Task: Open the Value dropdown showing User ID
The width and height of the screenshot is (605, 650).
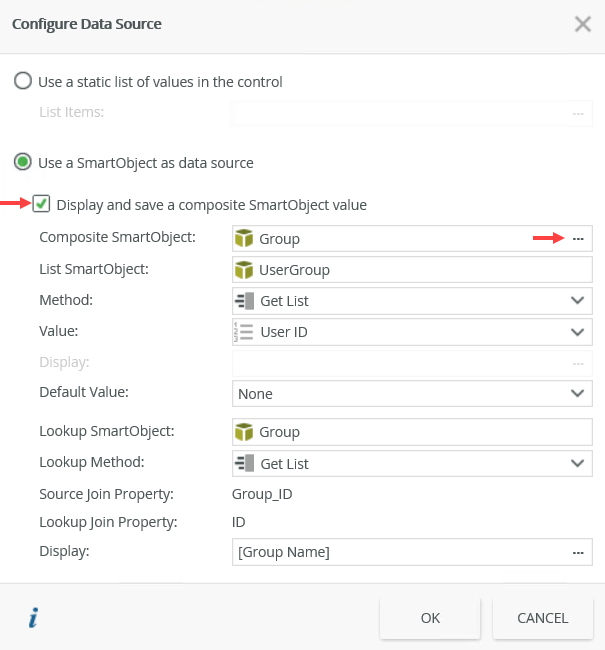Action: tap(577, 332)
